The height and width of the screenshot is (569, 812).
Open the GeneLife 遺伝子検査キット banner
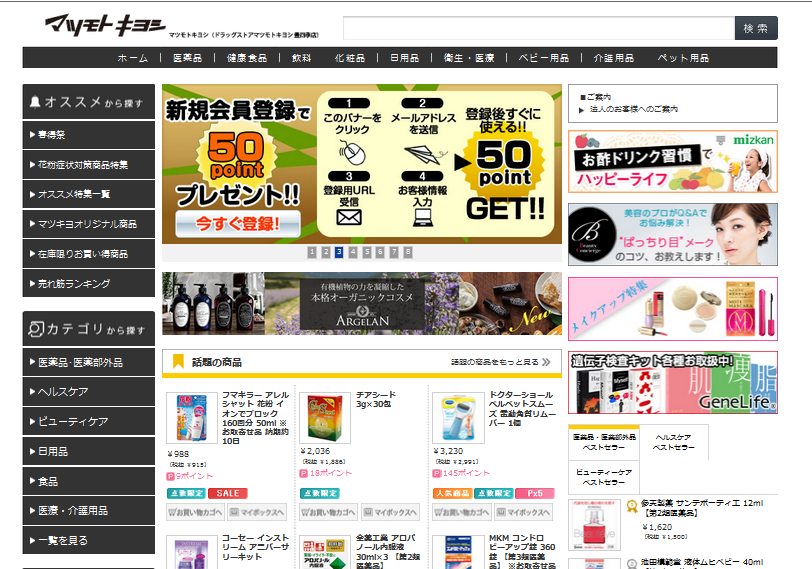click(x=673, y=383)
